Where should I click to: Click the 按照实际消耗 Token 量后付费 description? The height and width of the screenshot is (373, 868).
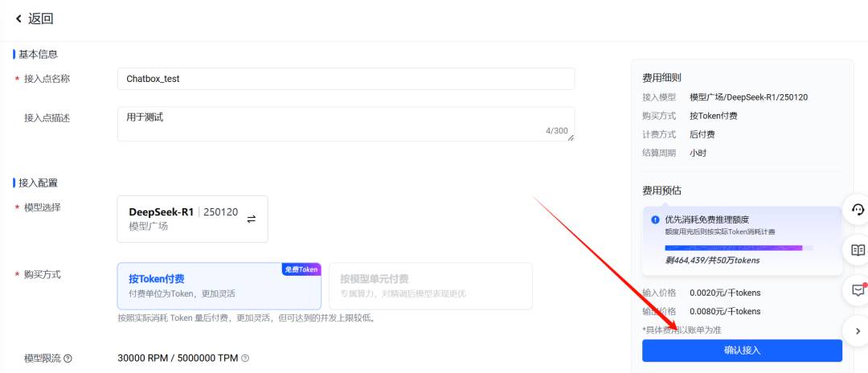coord(247,318)
